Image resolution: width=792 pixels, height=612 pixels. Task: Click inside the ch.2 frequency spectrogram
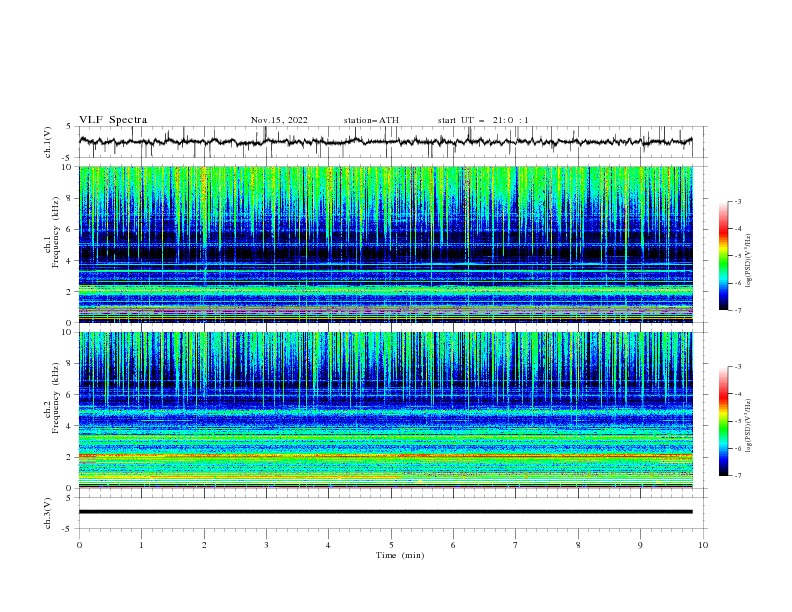click(x=385, y=410)
